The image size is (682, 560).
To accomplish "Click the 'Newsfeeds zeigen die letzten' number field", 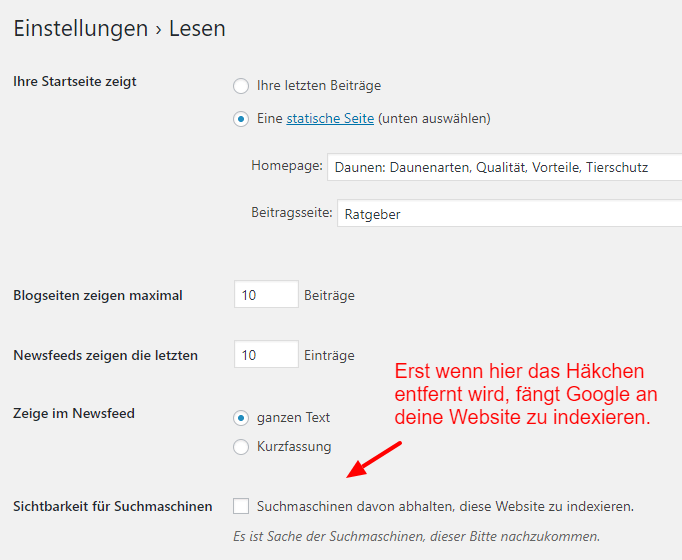I will [266, 354].
